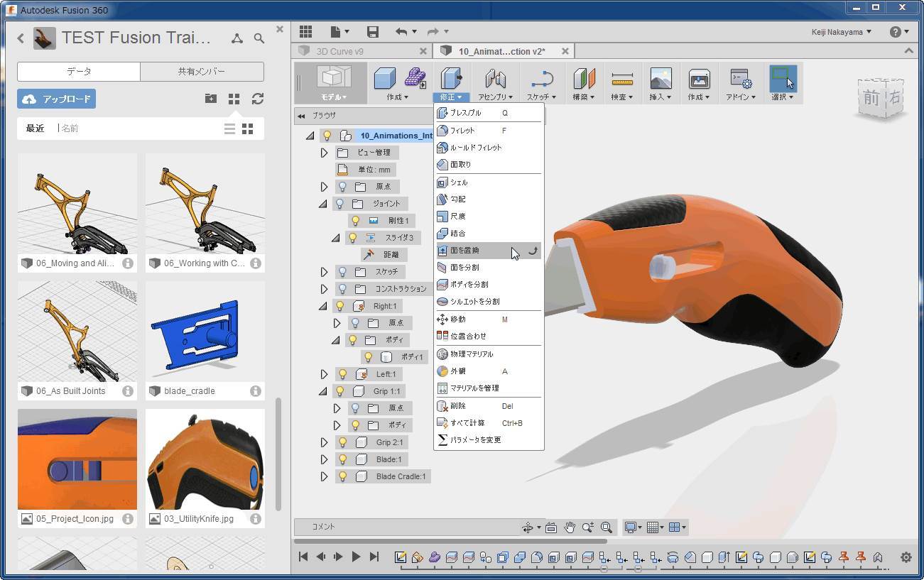Collapse the ジョイント folder in browser
This screenshot has height=580, width=924.
coord(323,204)
